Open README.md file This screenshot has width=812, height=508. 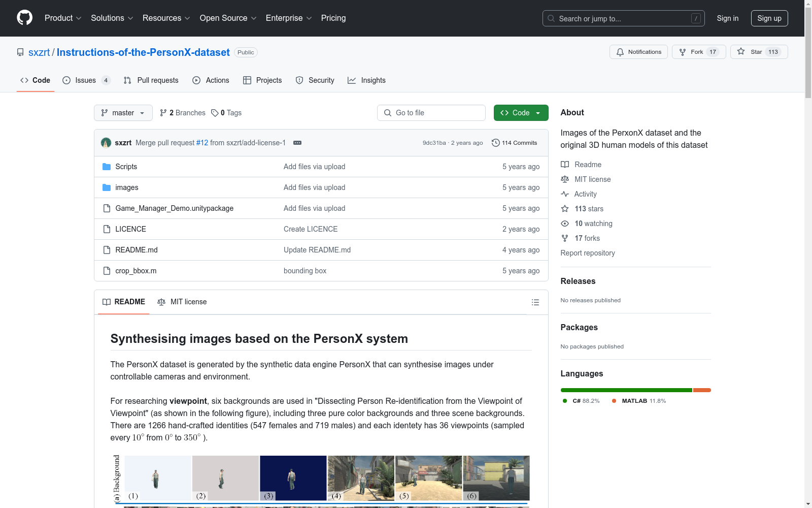(136, 250)
